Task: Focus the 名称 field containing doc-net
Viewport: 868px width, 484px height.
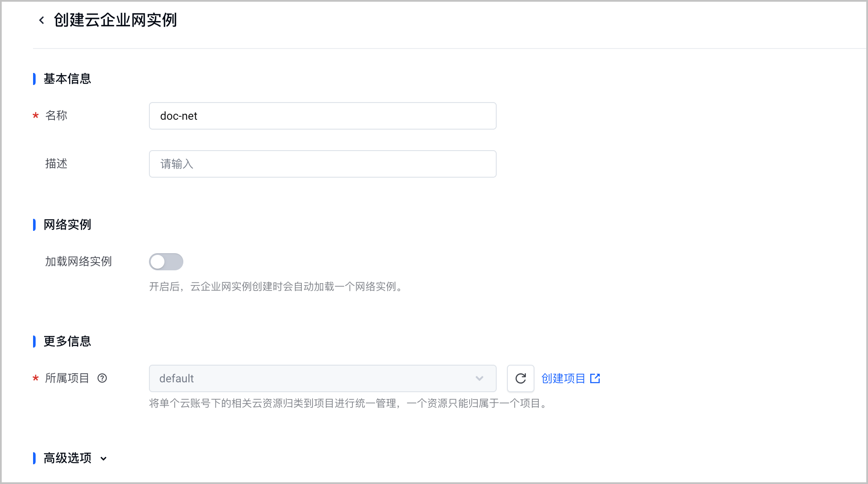Action: (x=322, y=116)
